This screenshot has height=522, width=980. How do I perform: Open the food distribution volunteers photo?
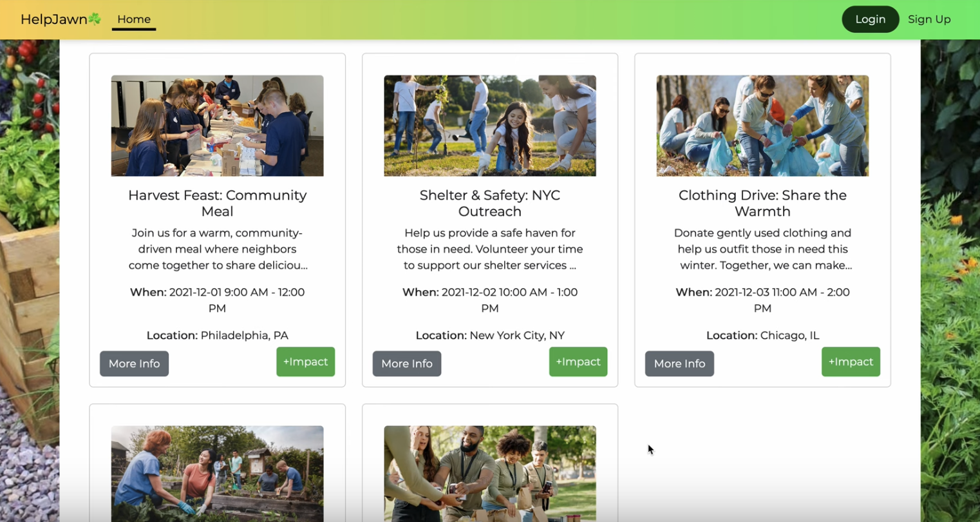click(490, 474)
